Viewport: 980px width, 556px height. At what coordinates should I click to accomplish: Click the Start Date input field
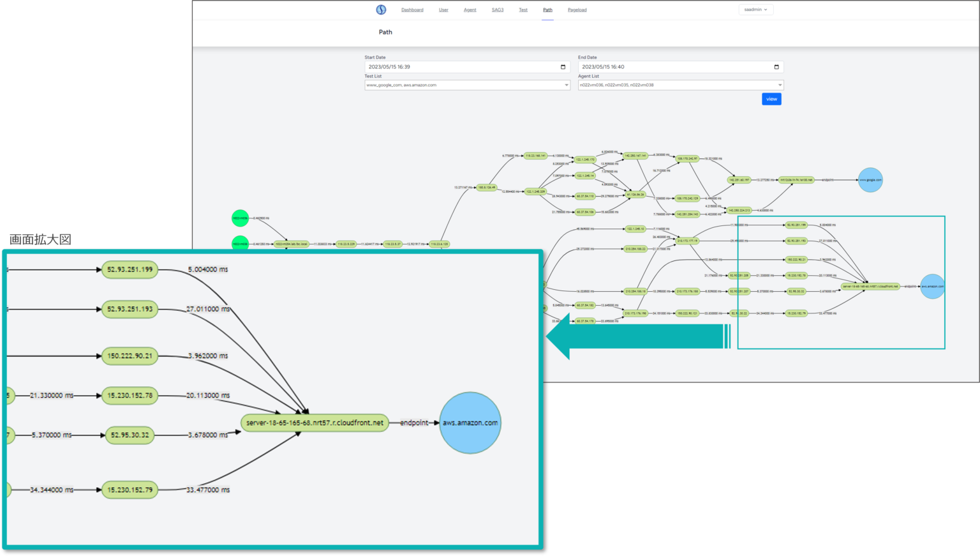[x=459, y=67]
